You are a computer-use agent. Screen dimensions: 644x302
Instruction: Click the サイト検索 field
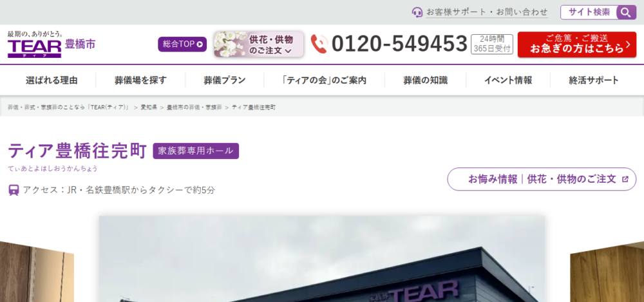pos(589,12)
